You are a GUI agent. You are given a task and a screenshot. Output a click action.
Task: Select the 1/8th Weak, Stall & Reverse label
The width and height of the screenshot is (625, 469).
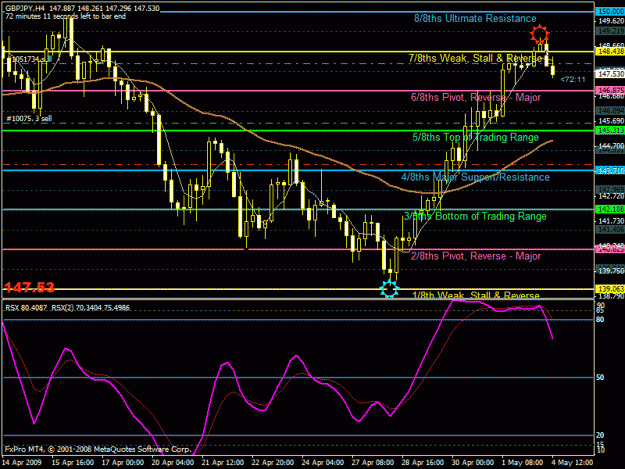pyautogui.click(x=476, y=295)
